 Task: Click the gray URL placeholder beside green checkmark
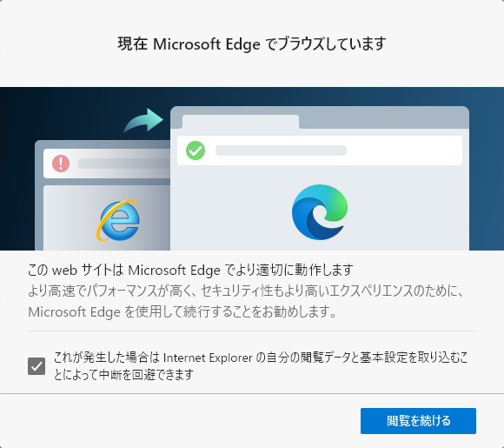coord(281,150)
